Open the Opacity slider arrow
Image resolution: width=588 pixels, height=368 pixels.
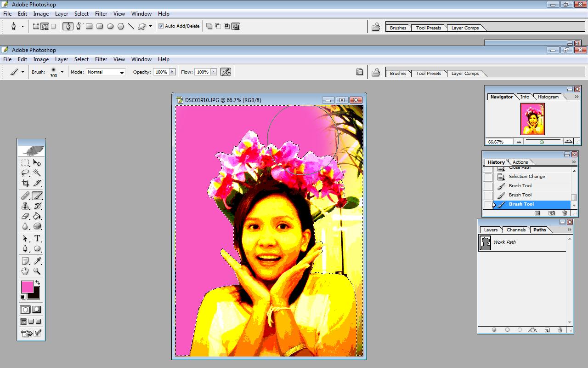pyautogui.click(x=172, y=72)
